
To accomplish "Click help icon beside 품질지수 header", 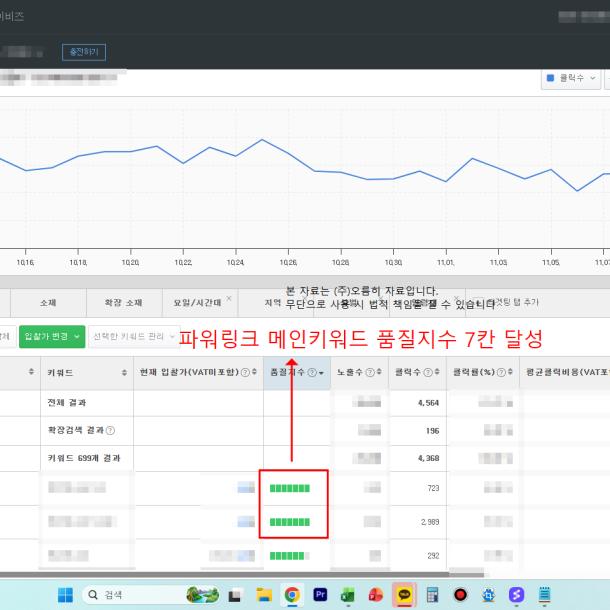I will point(311,372).
